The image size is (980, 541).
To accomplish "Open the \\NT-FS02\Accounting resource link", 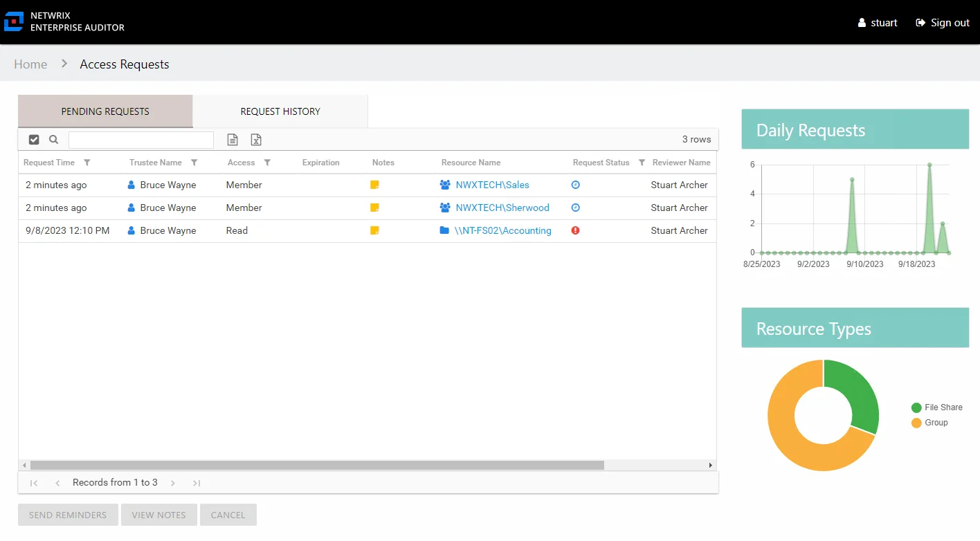I will (503, 230).
